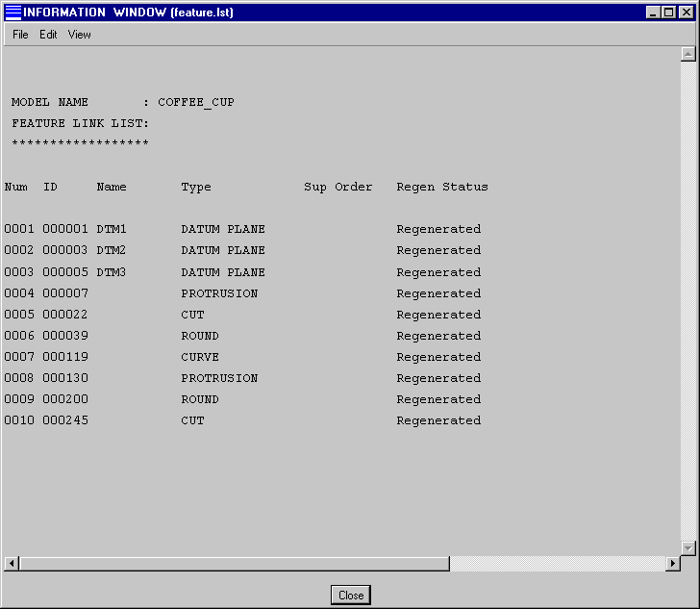Click the window system menu icon in title bar

coord(13,13)
